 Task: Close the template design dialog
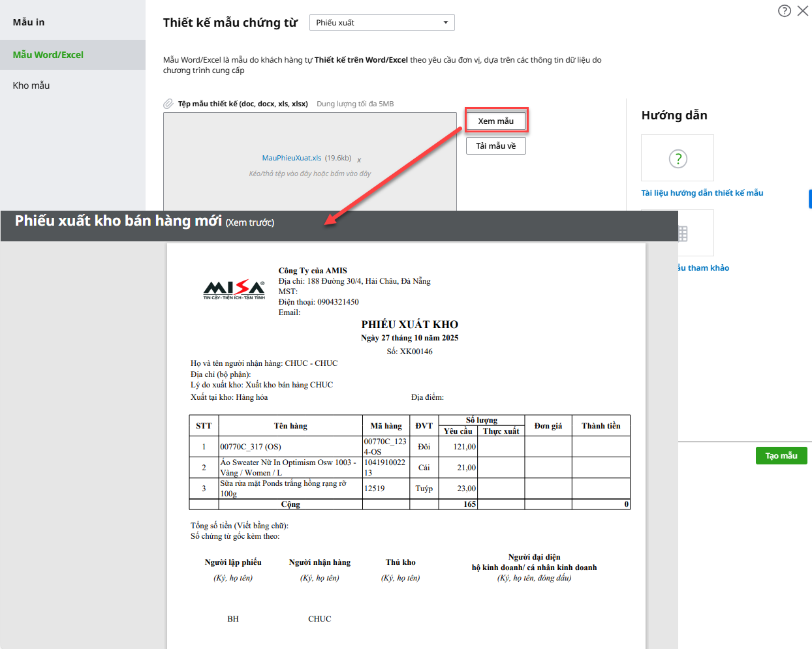(803, 10)
